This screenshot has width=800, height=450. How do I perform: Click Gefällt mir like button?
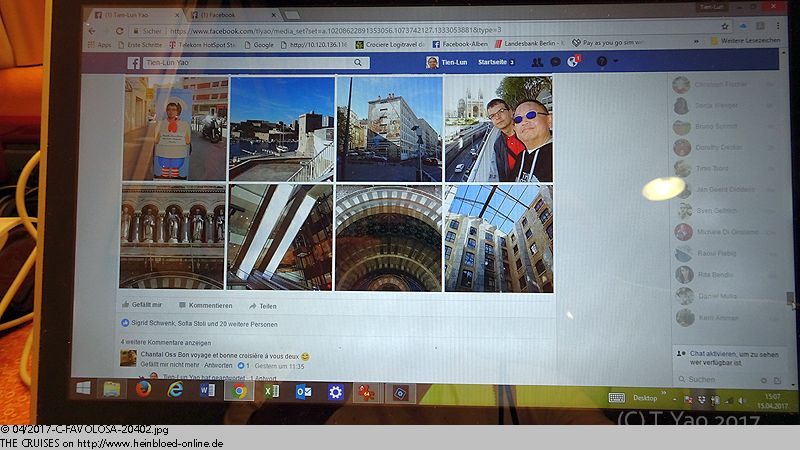[x=142, y=305]
